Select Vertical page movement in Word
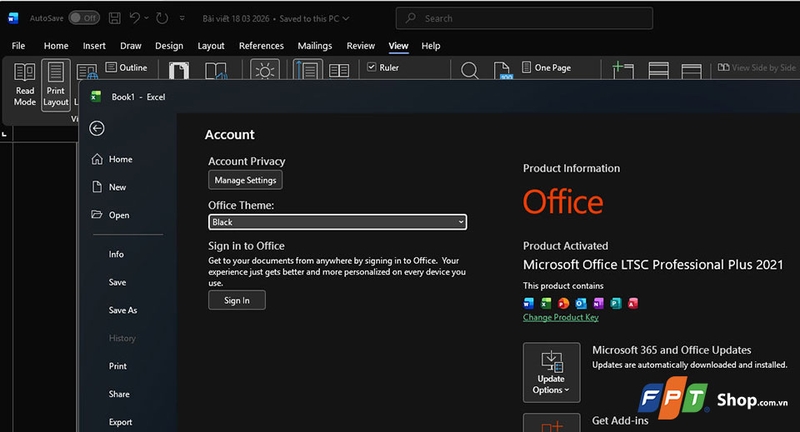The width and height of the screenshot is (800, 432). tap(308, 70)
